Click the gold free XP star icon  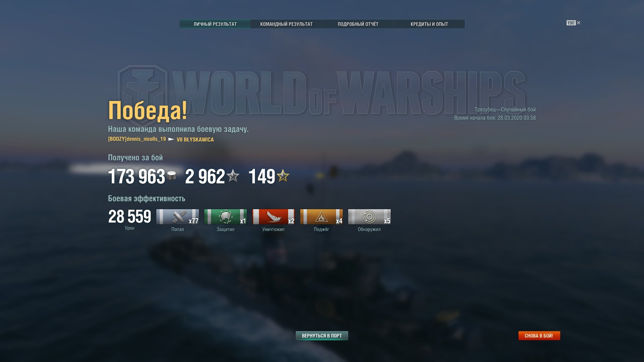pos(283,176)
